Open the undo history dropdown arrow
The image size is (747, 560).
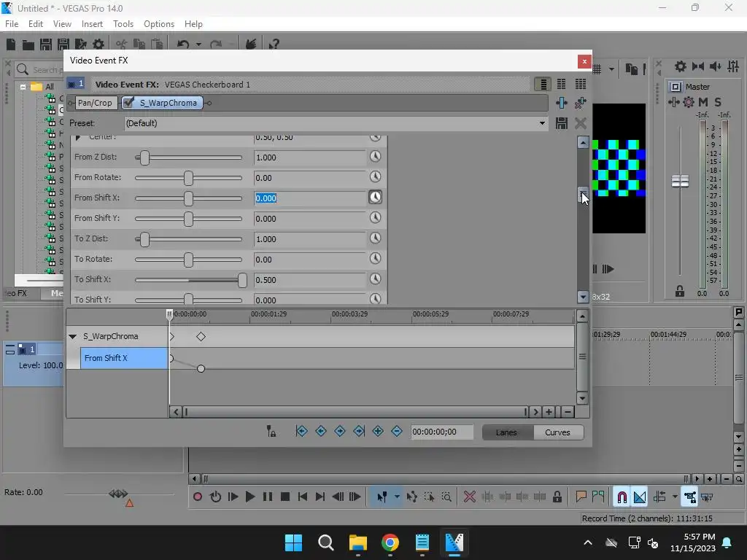198,44
